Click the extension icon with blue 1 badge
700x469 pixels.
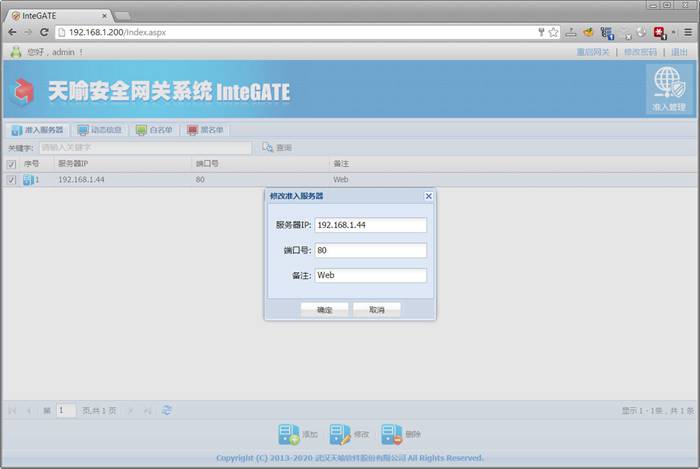click(x=607, y=33)
